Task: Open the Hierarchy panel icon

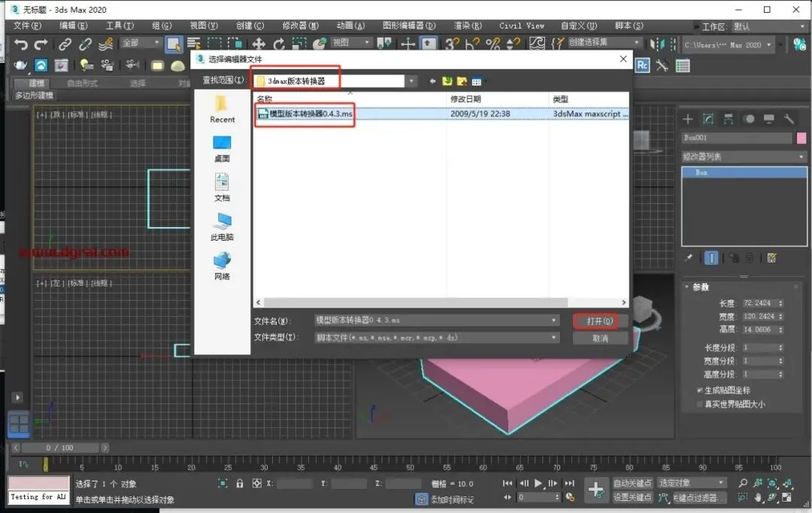Action: [x=728, y=119]
